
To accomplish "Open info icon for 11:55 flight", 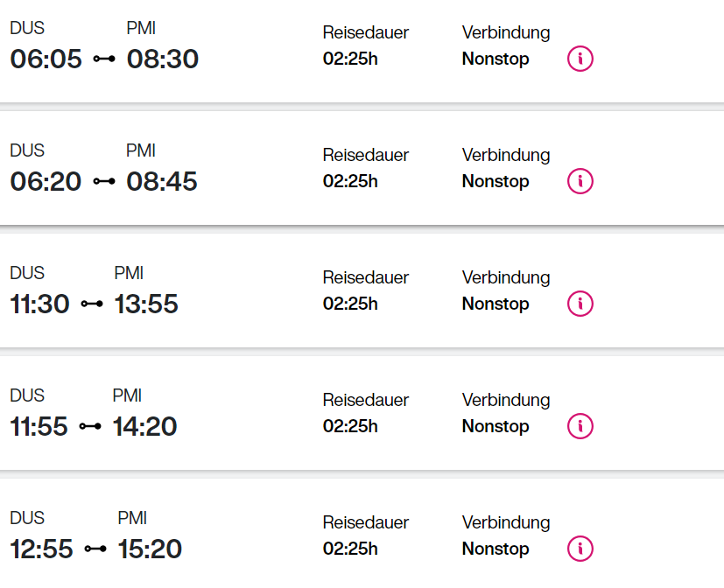I will (x=580, y=426).
